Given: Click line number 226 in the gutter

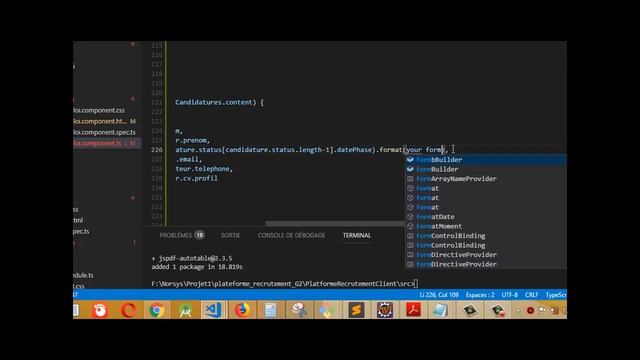Looking at the screenshot, I should (x=157, y=150).
